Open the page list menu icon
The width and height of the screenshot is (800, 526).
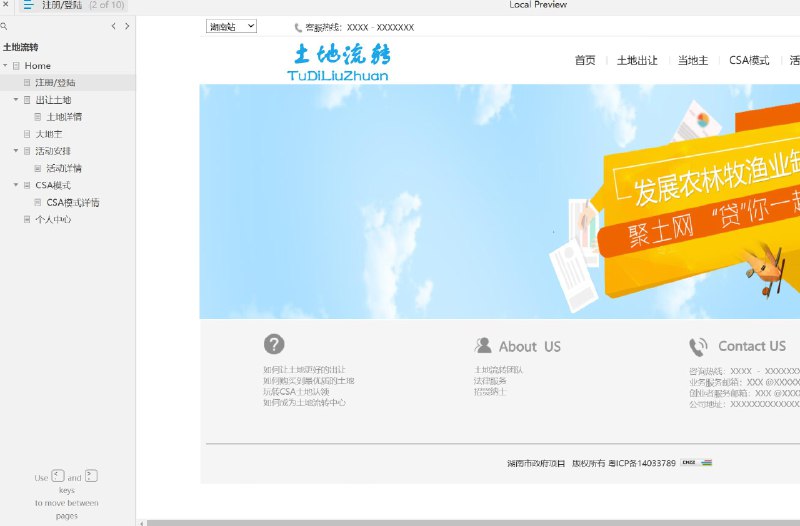coord(29,5)
